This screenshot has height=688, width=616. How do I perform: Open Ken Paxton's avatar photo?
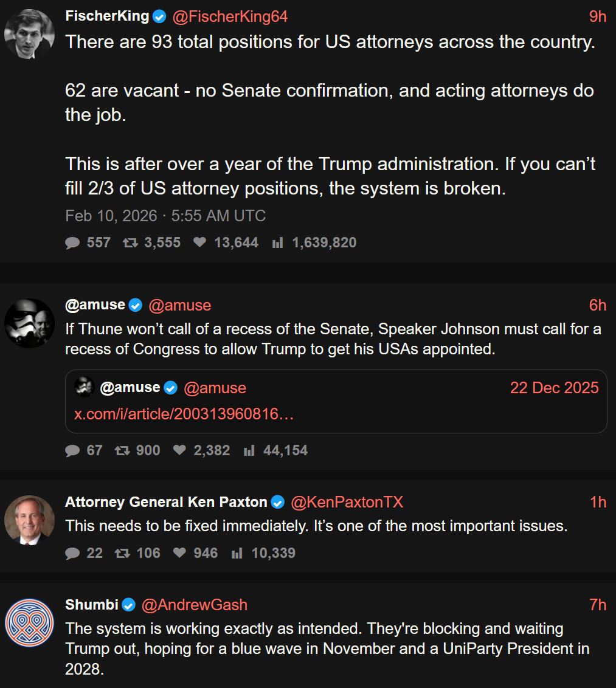[x=29, y=520]
